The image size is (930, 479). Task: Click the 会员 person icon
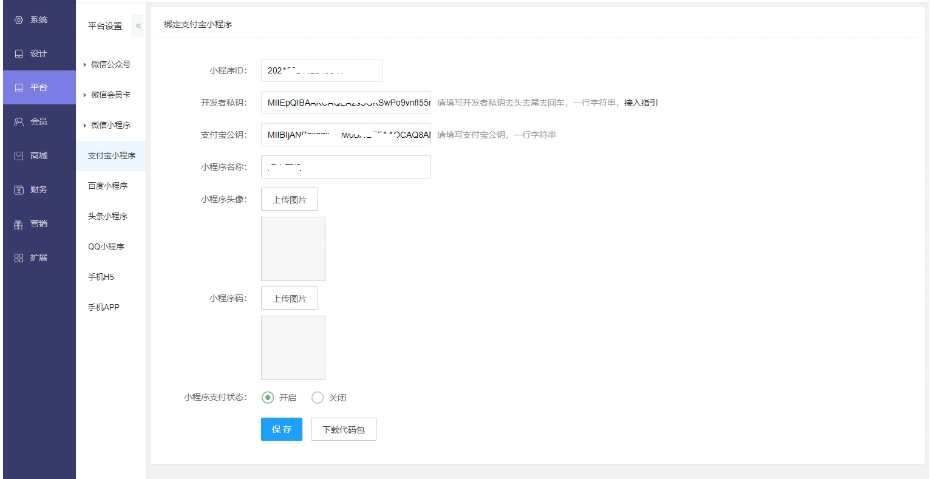18,122
